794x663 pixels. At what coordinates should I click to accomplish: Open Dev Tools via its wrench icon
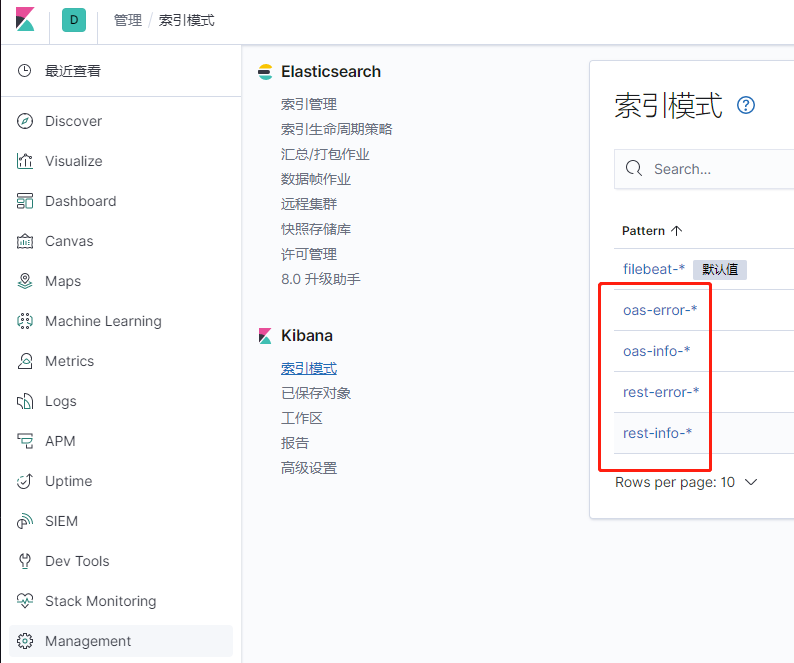coord(25,561)
